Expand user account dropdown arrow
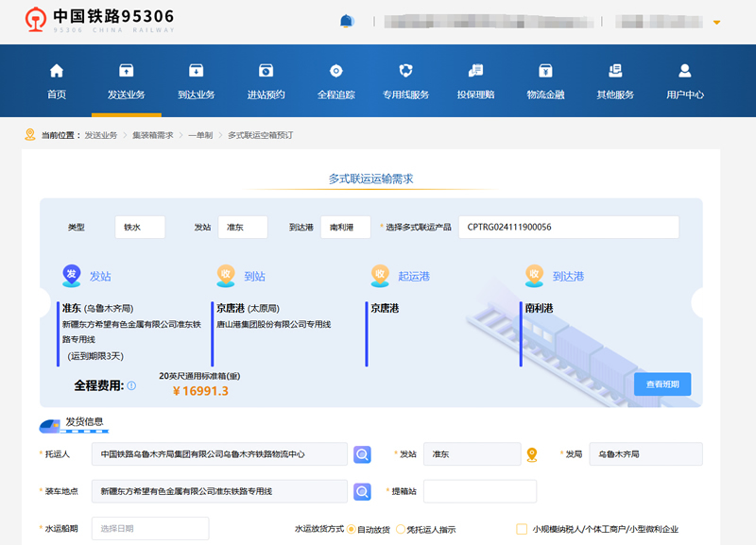Image resolution: width=756 pixels, height=545 pixels. click(716, 22)
